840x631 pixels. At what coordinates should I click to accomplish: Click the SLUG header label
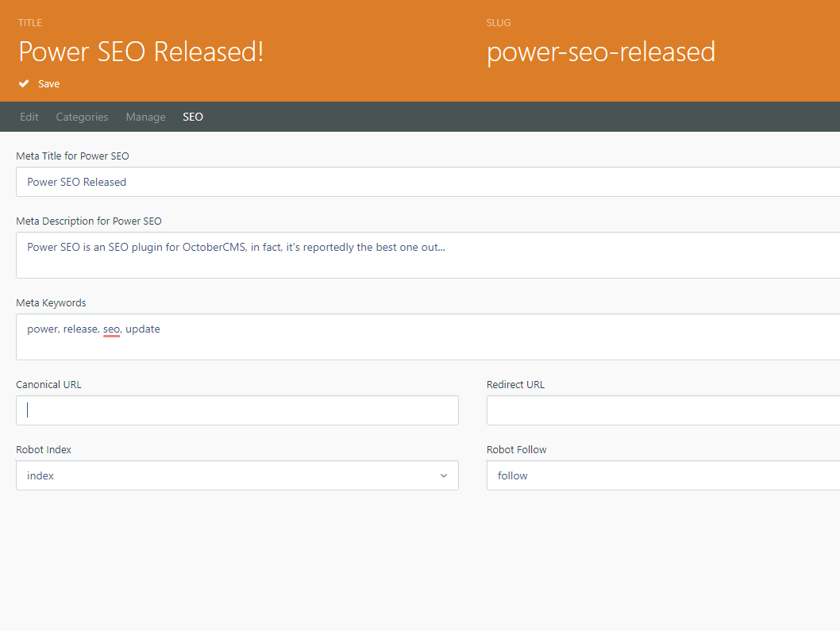pyautogui.click(x=499, y=22)
